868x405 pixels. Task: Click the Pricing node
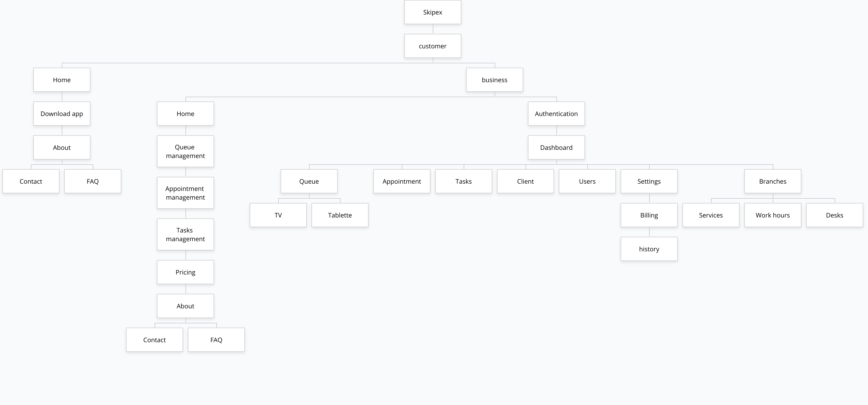click(x=185, y=272)
